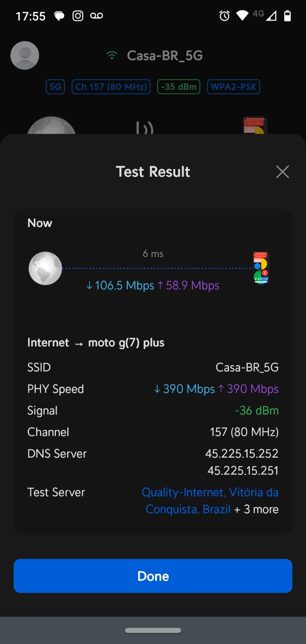306x644 pixels.
Task: Tap the Instagram notification icon
Action: (78, 16)
